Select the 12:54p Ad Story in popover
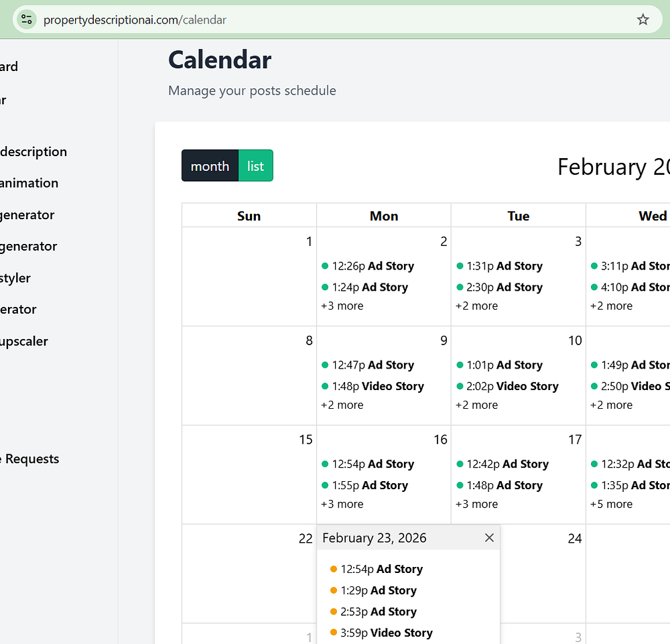Viewport: 670px width, 644px height. click(x=381, y=569)
